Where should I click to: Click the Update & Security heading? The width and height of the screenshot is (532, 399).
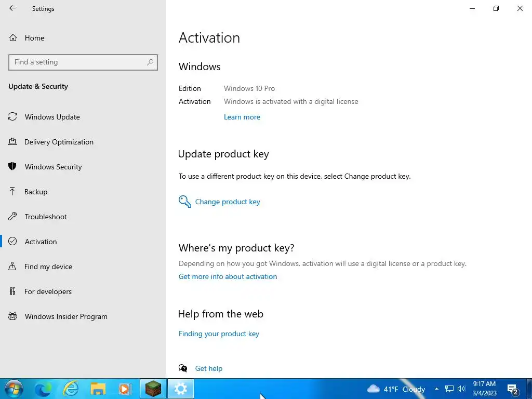(38, 87)
